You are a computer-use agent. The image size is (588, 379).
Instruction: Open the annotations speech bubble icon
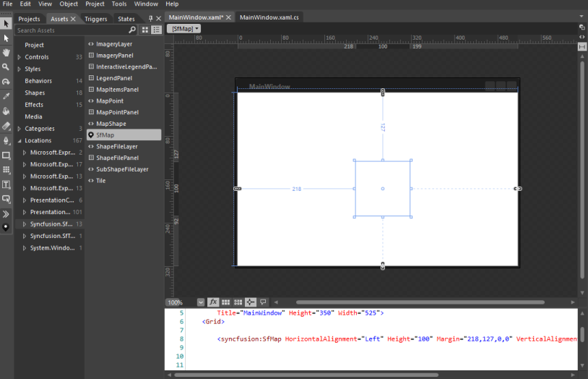(263, 302)
